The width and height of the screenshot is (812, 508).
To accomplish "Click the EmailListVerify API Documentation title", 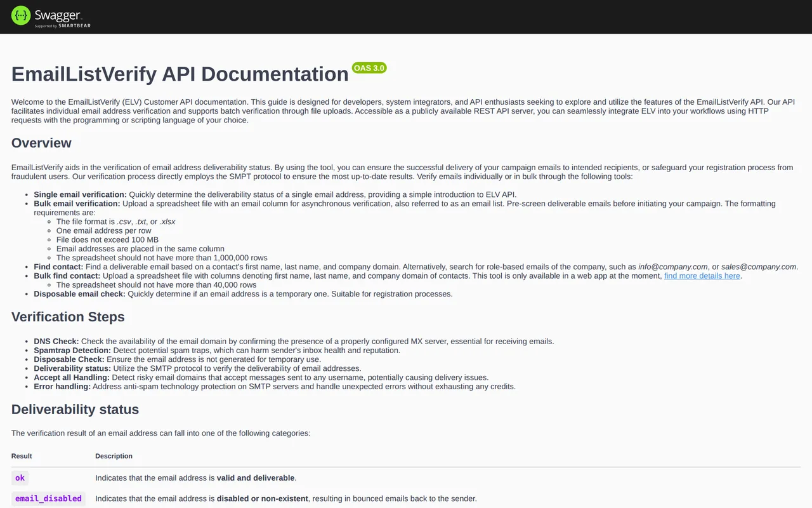I will pos(180,74).
